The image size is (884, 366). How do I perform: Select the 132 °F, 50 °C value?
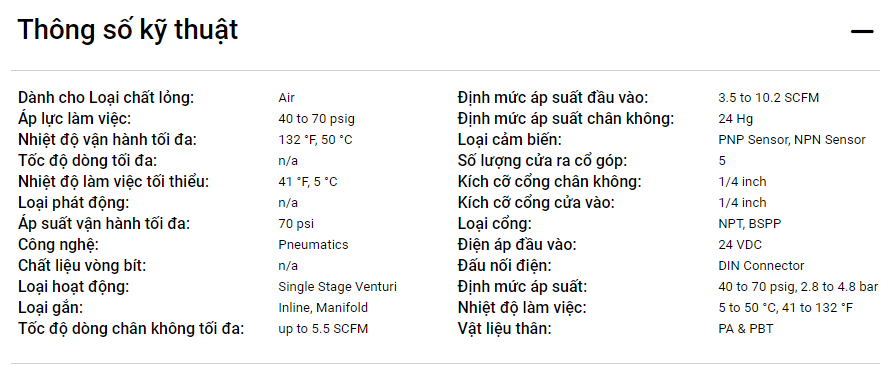point(315,140)
